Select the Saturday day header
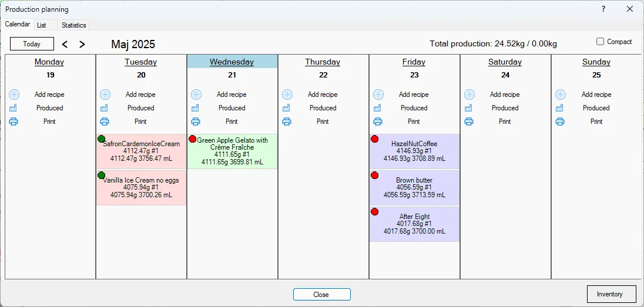 coord(505,62)
